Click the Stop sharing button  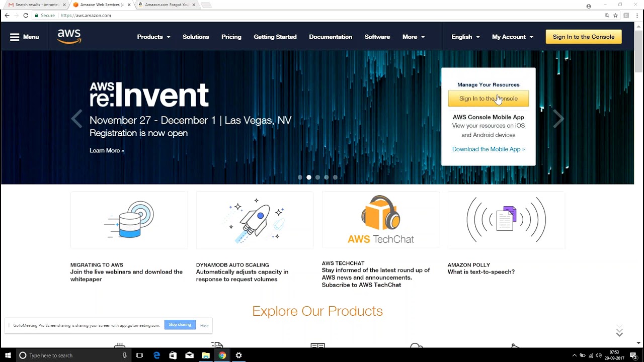pyautogui.click(x=180, y=325)
